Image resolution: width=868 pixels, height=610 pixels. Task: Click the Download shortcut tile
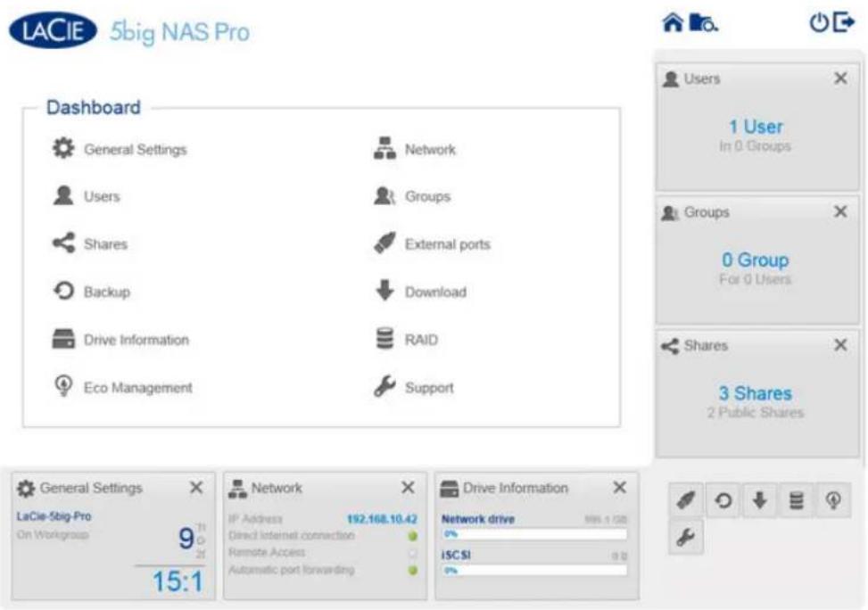pos(759,500)
